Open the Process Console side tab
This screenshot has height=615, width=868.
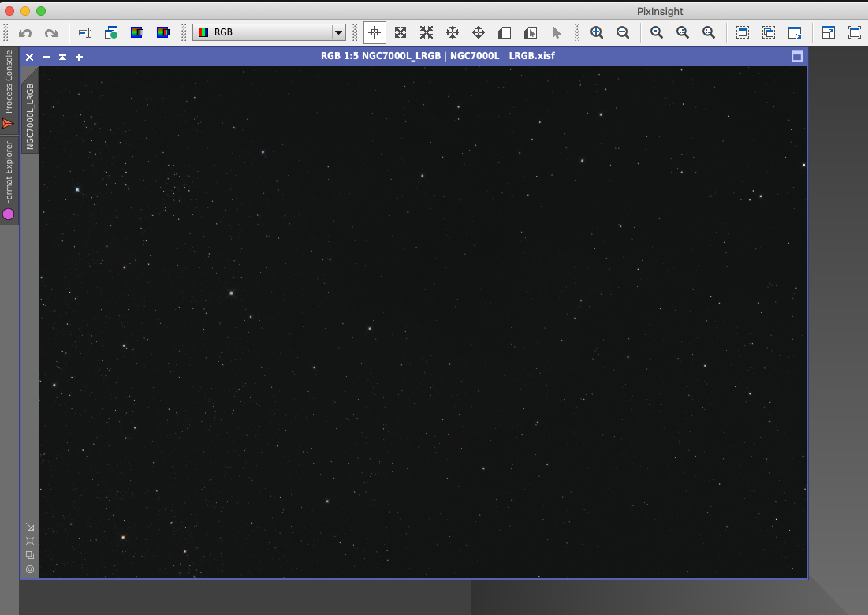[x=9, y=90]
